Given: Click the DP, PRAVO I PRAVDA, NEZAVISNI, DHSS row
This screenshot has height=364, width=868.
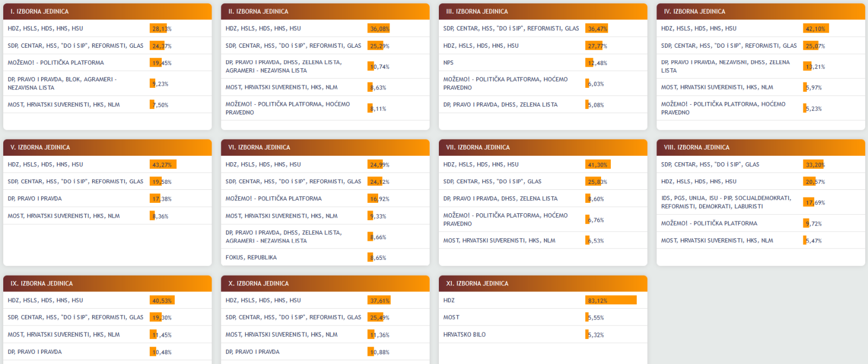Looking at the screenshot, I should 761,67.
